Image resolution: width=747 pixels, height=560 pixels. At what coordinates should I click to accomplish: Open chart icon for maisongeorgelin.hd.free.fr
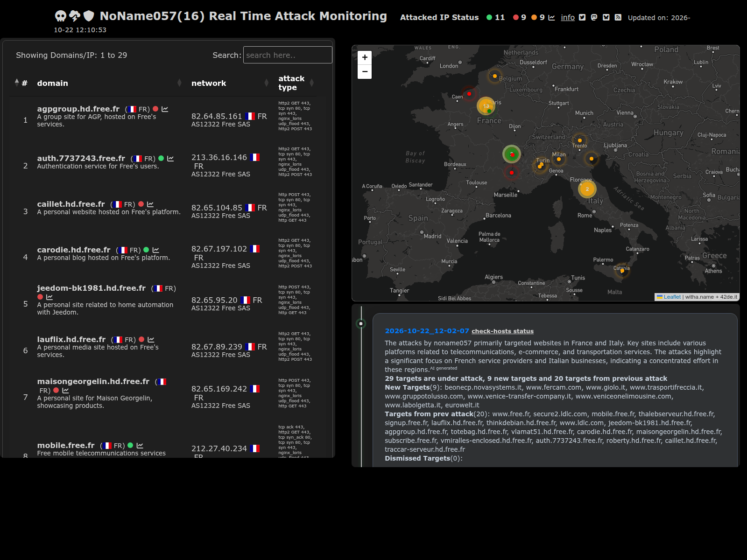coord(65,391)
